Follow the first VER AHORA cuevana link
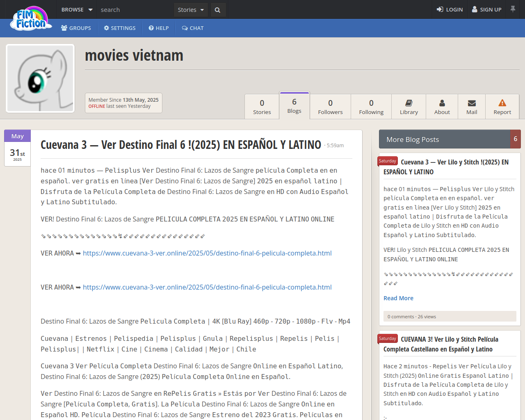The height and width of the screenshot is (420, 525). (x=207, y=253)
